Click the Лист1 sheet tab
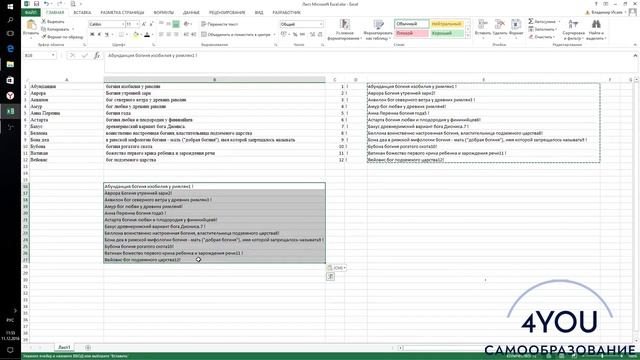 click(x=64, y=347)
